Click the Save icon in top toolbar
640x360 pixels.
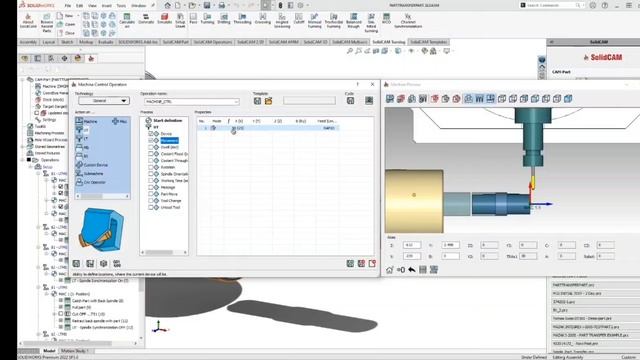point(207,5)
